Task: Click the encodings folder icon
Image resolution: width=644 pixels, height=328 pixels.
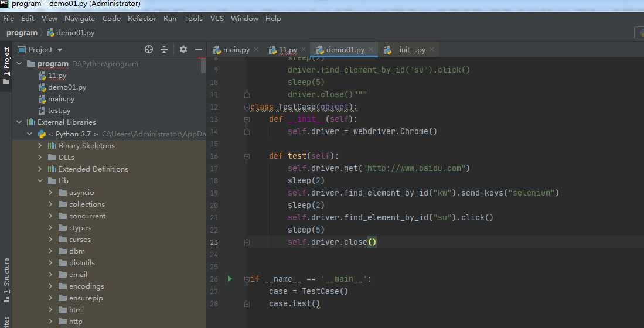Action: (x=63, y=286)
